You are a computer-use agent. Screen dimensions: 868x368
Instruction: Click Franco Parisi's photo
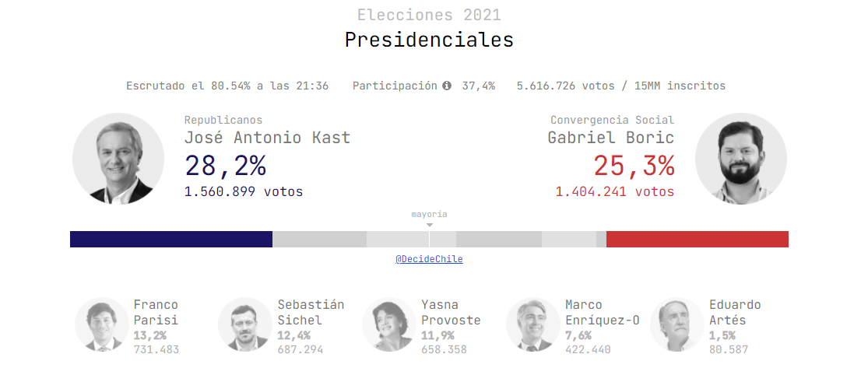pos(101,324)
